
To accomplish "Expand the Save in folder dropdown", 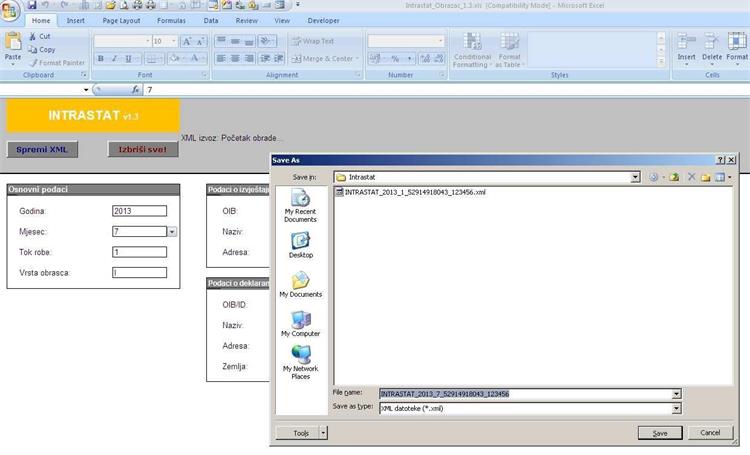I will click(x=635, y=177).
